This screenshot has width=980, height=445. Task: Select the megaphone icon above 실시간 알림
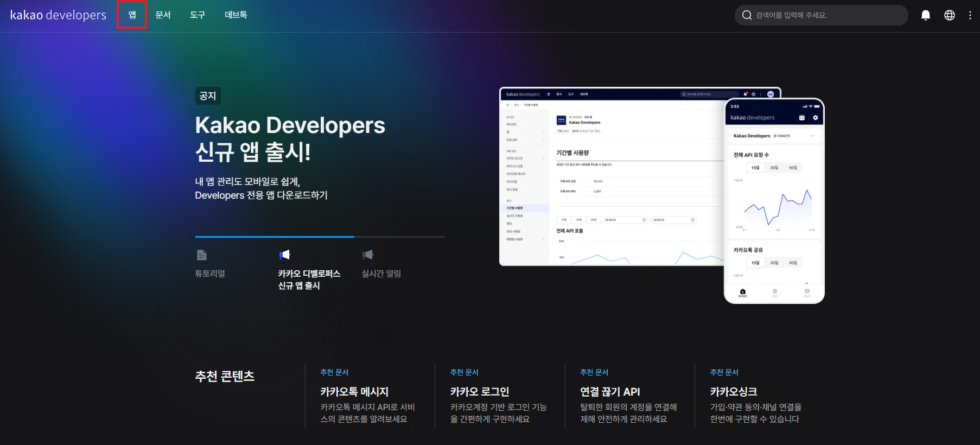pos(368,255)
